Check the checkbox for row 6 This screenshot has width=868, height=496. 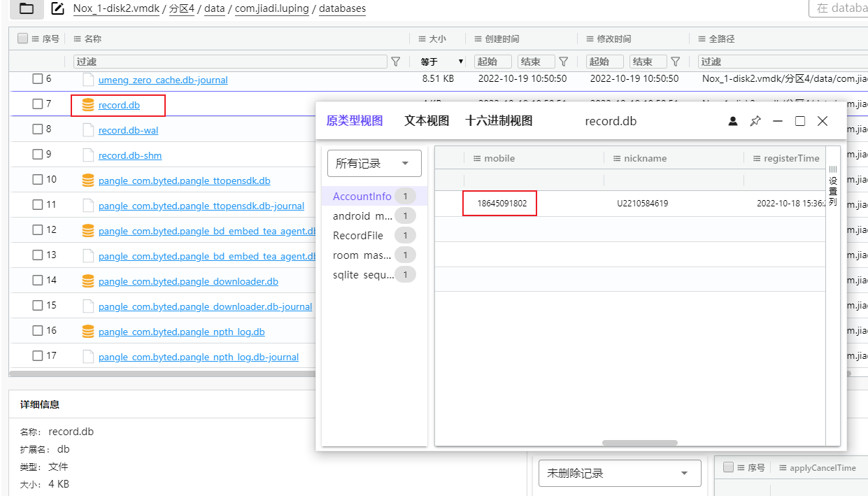click(x=38, y=79)
